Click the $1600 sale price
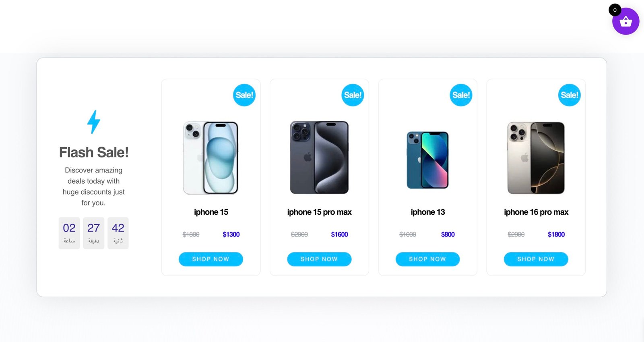This screenshot has height=342, width=644. [x=339, y=234]
